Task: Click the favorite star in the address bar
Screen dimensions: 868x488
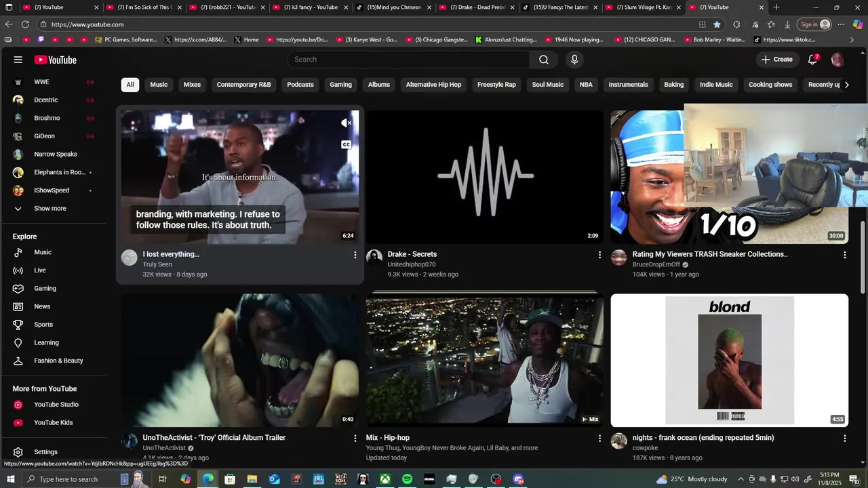Action: 717,24
